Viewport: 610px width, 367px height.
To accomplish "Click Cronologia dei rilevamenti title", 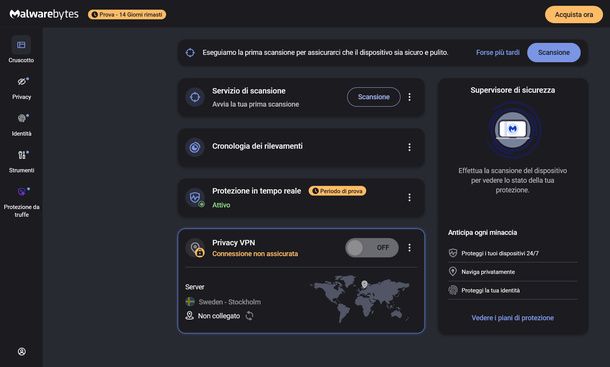I will click(257, 146).
